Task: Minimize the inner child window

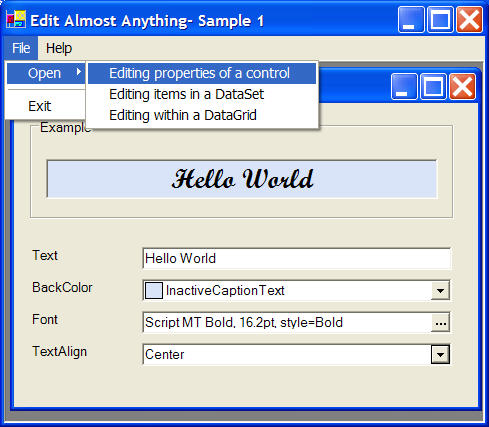Action: point(404,87)
